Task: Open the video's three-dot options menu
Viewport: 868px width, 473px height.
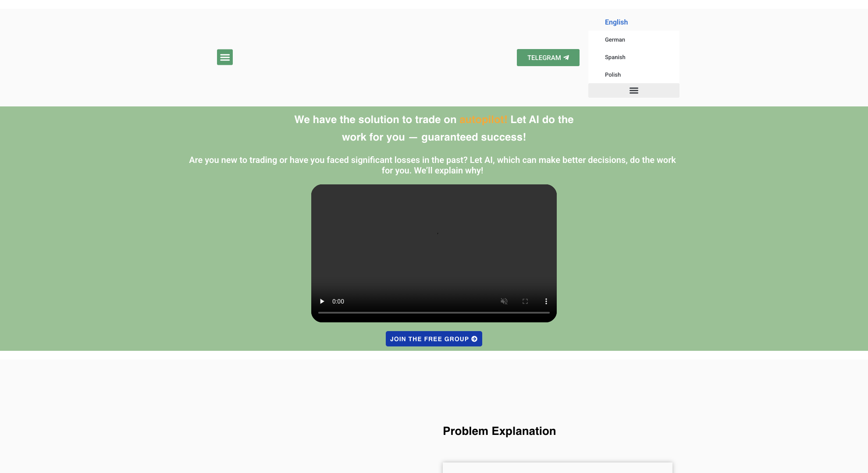Action: click(546, 301)
